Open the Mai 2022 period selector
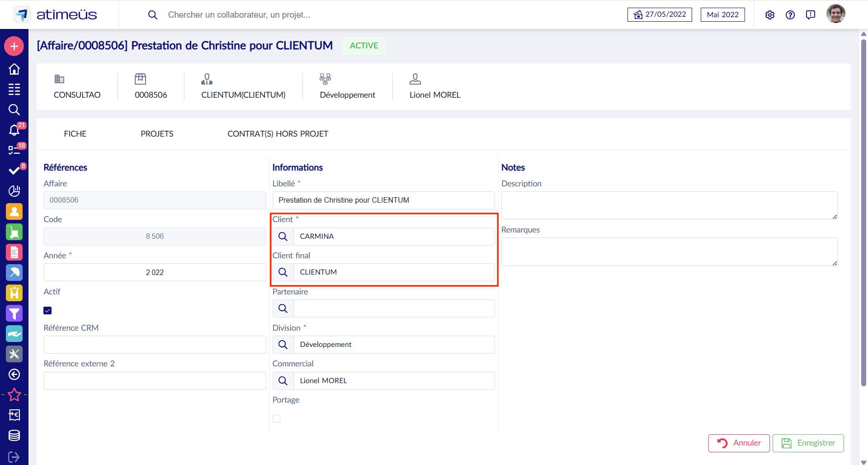868x465 pixels. click(x=723, y=14)
